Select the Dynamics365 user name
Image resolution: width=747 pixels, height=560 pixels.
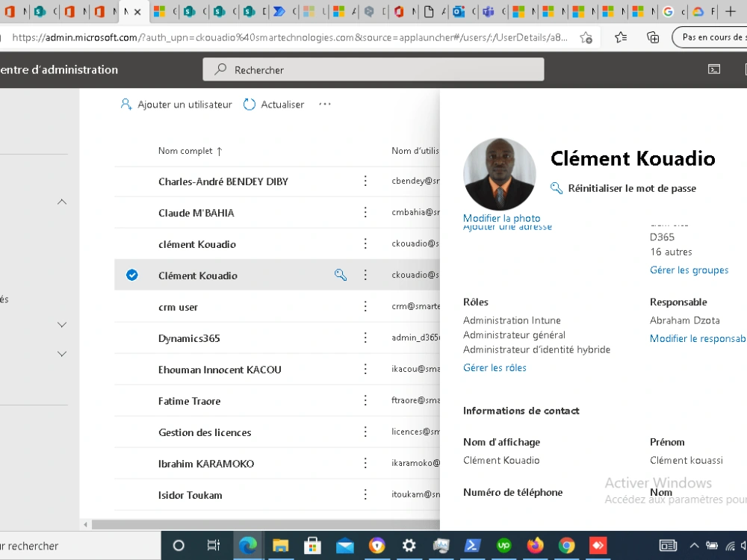point(189,338)
